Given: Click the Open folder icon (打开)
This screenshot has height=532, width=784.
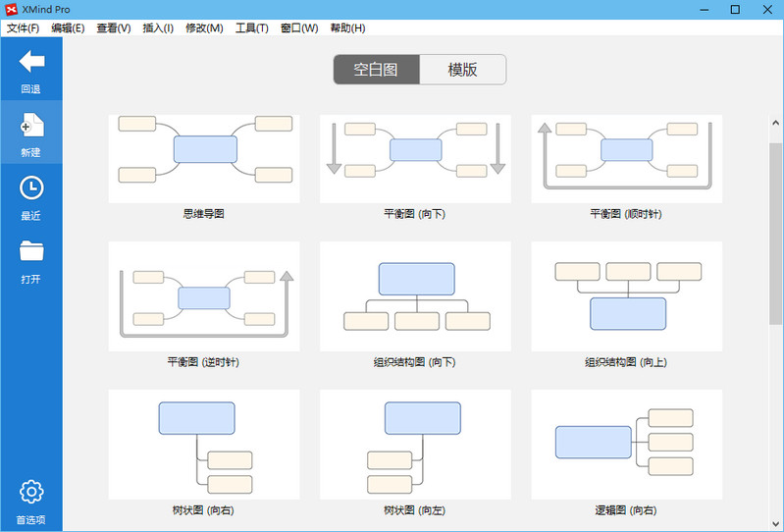Looking at the screenshot, I should (31, 251).
